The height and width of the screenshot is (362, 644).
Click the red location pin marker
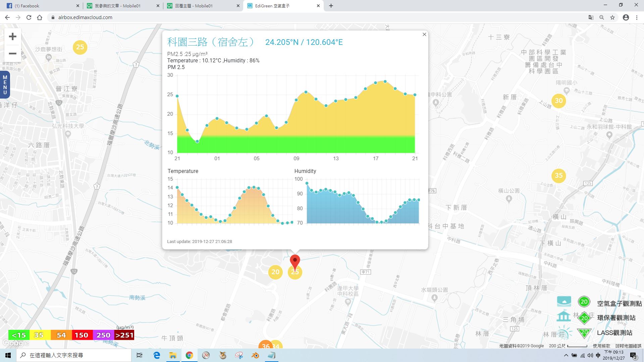[295, 262]
